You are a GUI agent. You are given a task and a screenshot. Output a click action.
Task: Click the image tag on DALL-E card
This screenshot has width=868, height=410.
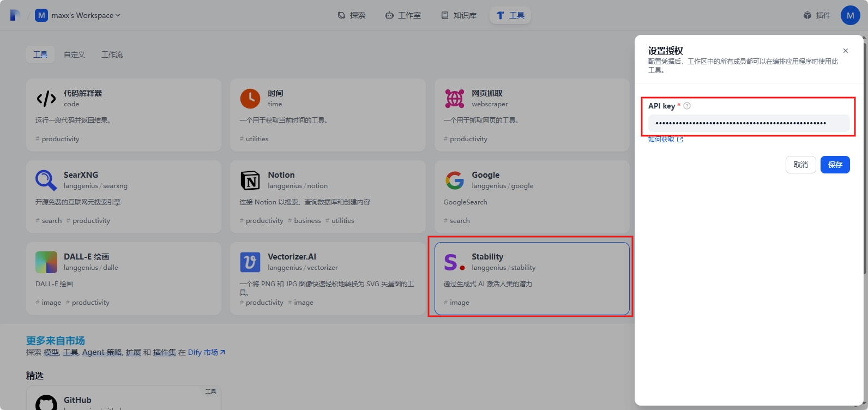49,303
